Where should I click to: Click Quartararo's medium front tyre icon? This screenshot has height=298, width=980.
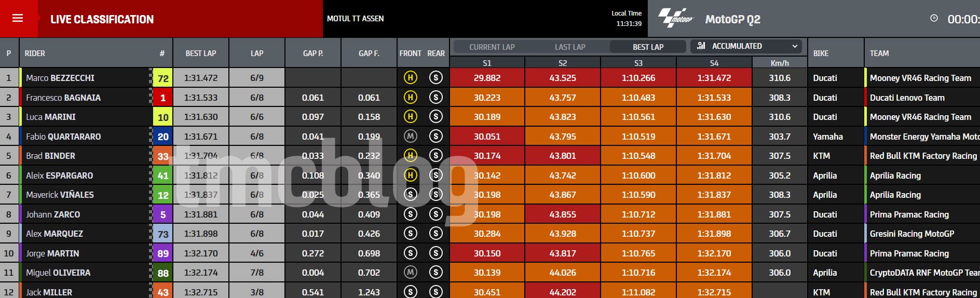point(410,137)
